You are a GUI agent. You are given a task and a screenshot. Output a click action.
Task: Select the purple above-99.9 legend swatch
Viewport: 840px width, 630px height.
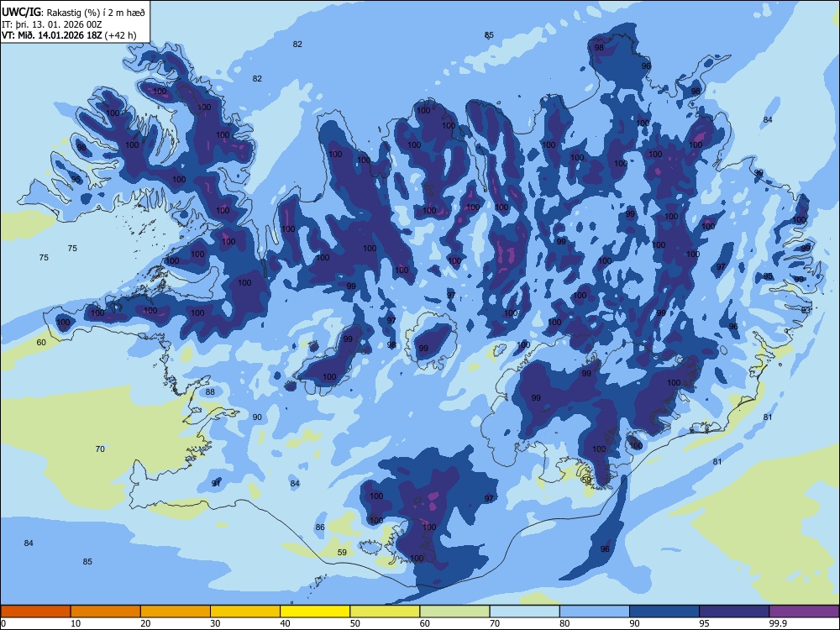click(804, 612)
